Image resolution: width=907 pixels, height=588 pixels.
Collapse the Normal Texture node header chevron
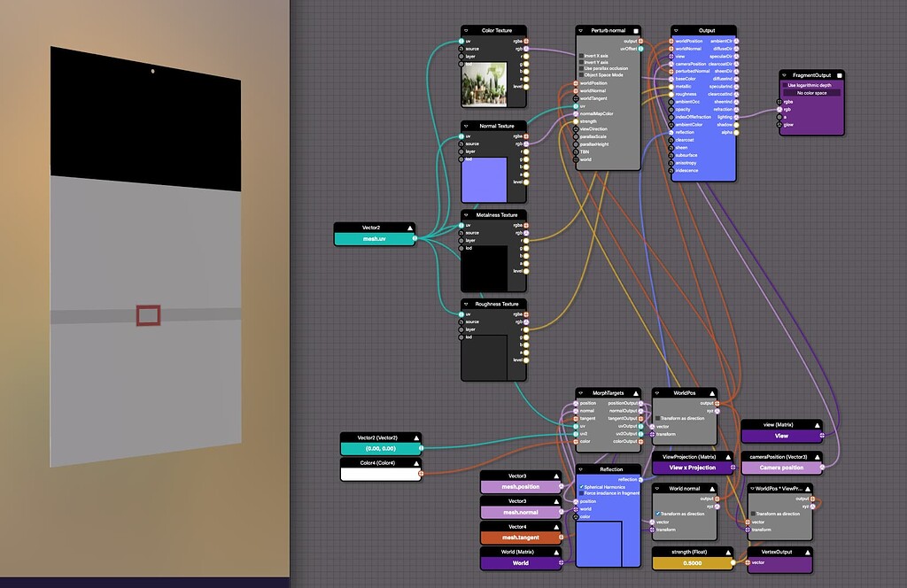(467, 126)
